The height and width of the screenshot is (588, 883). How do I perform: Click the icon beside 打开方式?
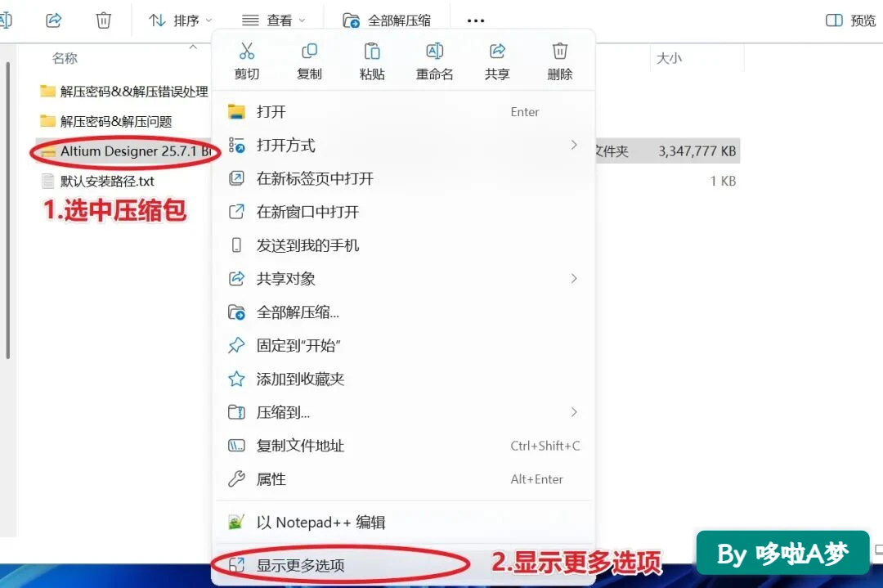[236, 146]
